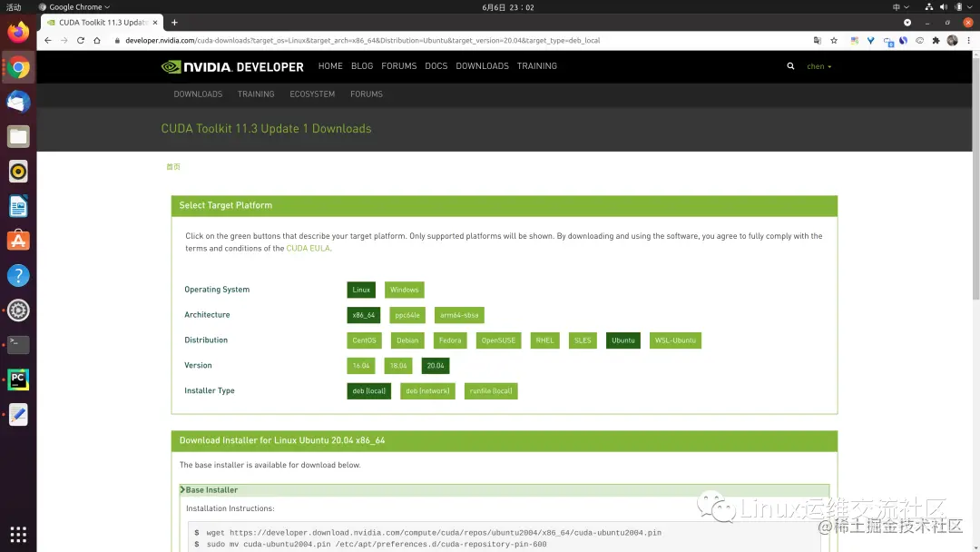Open Google Chrome app menu in top bar

(x=74, y=7)
